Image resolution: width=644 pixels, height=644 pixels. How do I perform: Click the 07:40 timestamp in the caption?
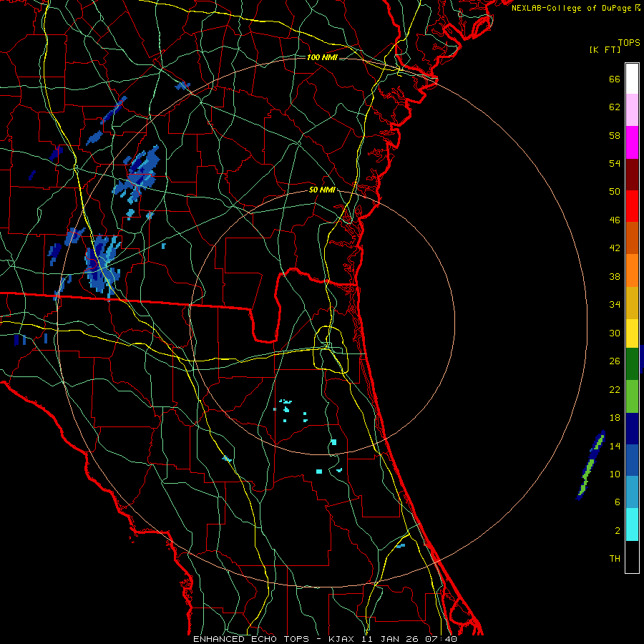(441, 639)
